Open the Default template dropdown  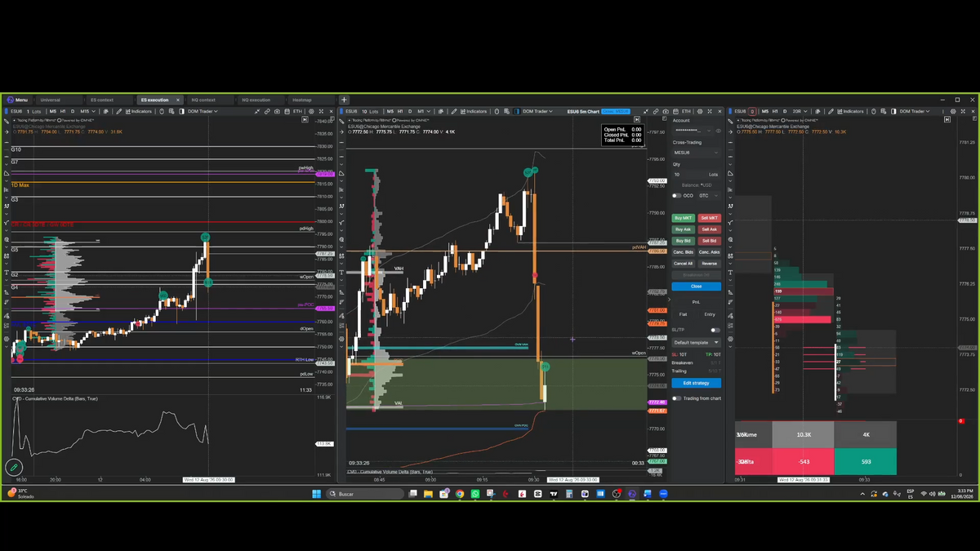(x=697, y=343)
